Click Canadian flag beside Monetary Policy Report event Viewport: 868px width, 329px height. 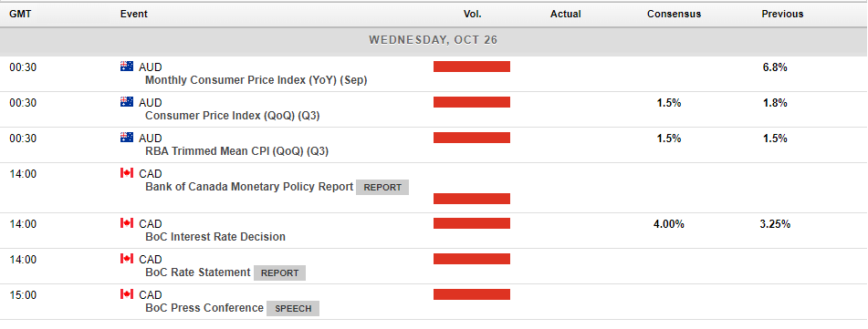[127, 173]
